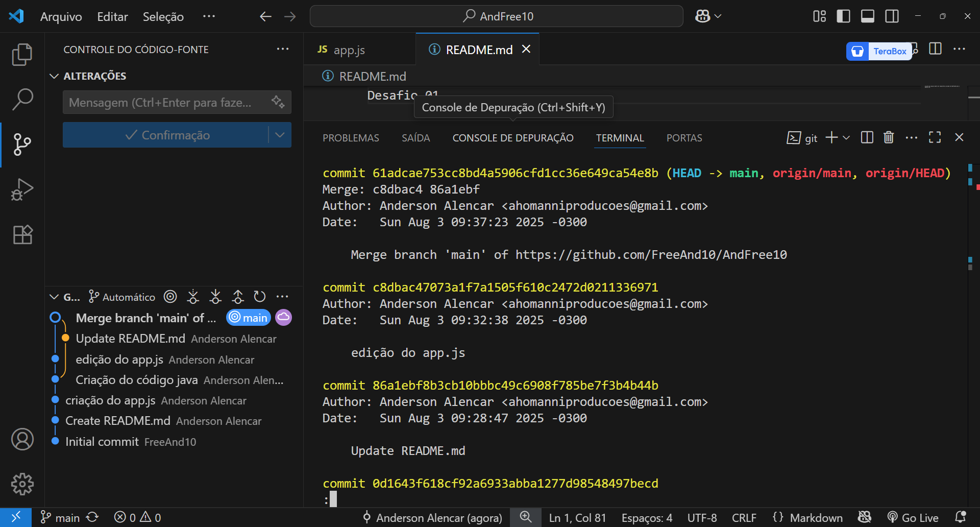
Task: Synchronize changes icon in status bar
Action: coord(92,517)
